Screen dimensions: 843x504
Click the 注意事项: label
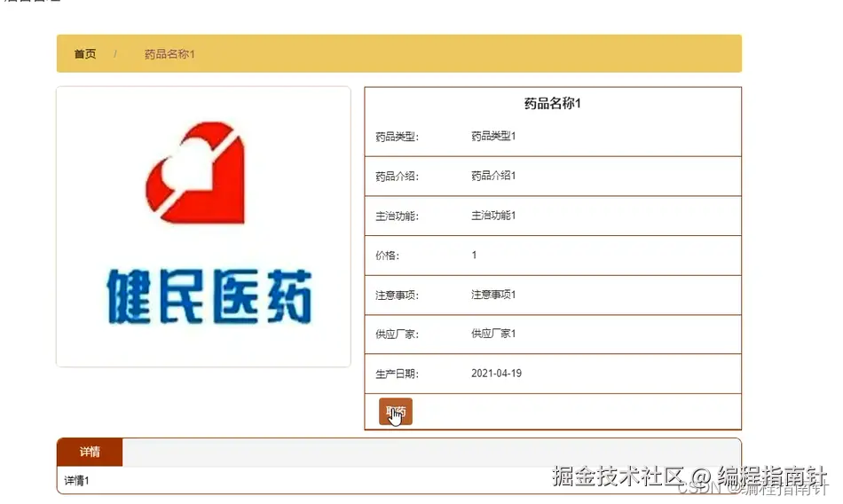397,295
